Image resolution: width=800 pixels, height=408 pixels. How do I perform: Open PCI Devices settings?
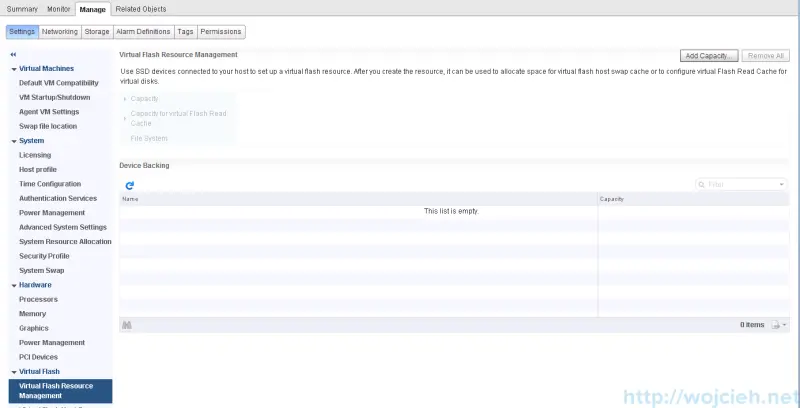tap(38, 358)
